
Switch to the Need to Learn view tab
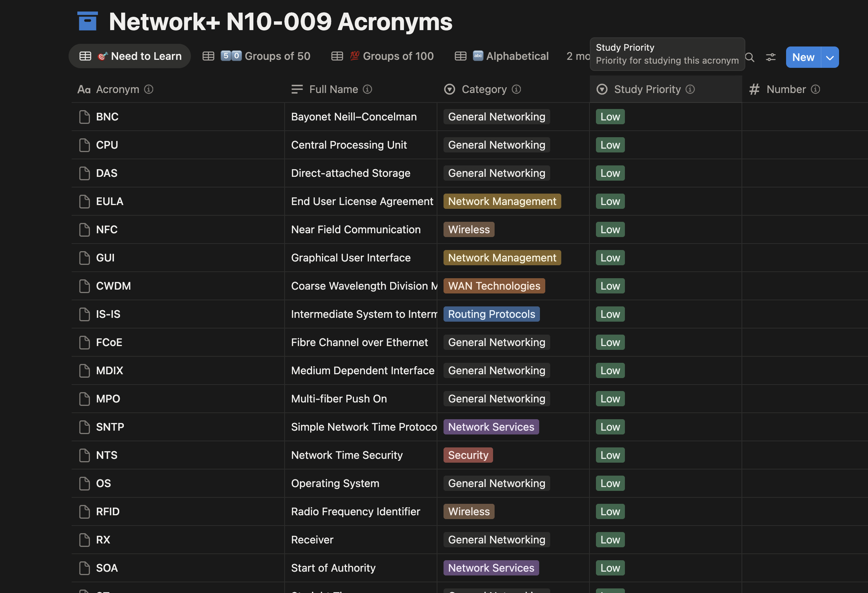130,56
